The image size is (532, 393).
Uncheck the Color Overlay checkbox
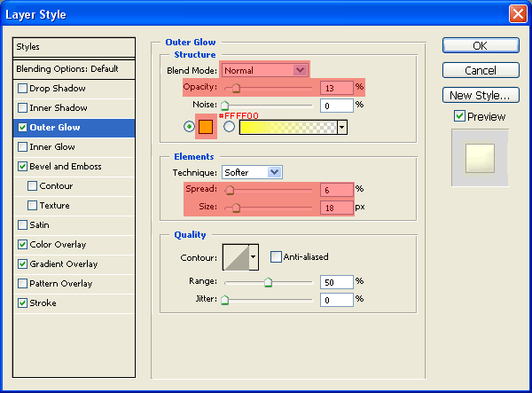(22, 245)
